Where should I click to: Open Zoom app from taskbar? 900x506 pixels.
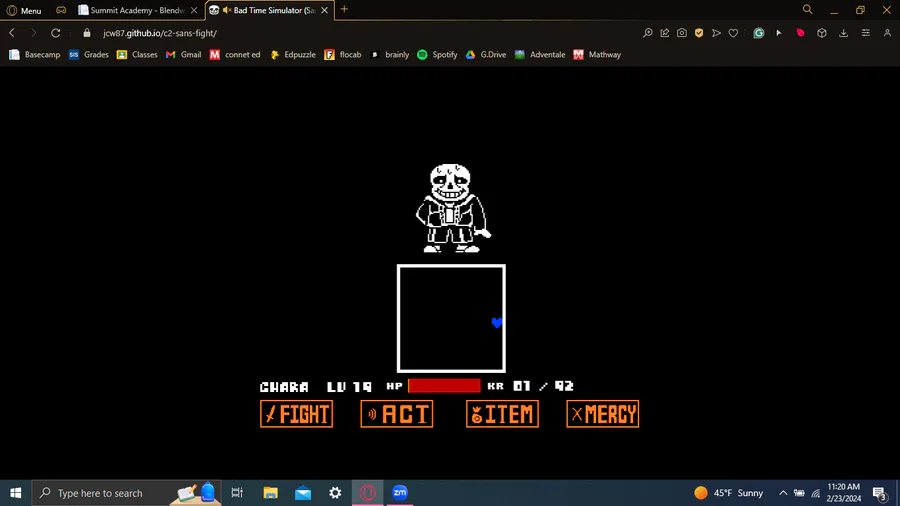point(400,493)
